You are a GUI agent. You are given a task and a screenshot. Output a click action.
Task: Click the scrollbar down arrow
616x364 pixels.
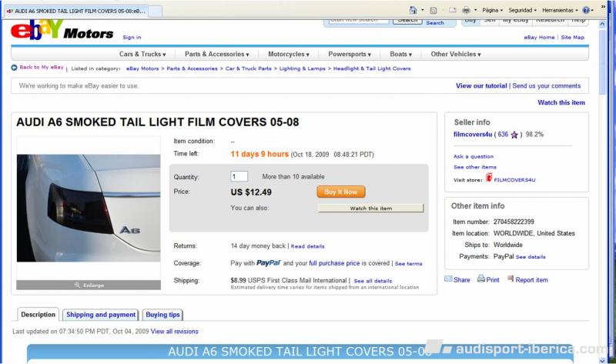pyautogui.click(x=603, y=359)
